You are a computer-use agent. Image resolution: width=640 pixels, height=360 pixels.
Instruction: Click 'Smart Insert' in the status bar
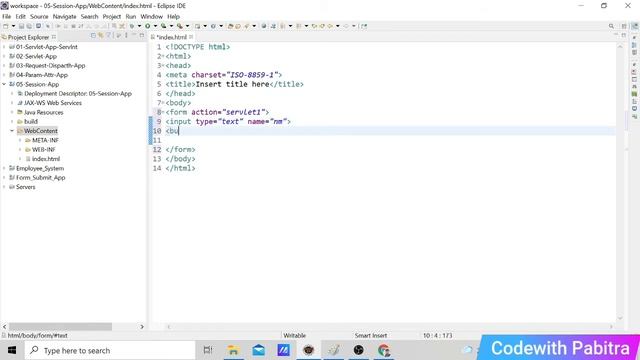tap(371, 336)
